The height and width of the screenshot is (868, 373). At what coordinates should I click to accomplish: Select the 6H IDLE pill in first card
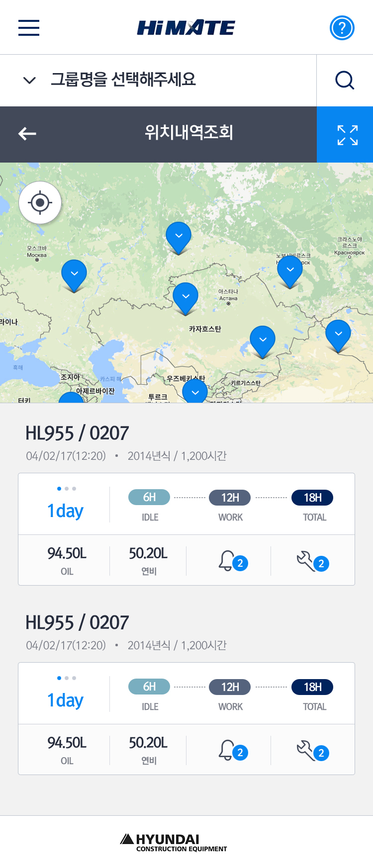click(x=149, y=497)
